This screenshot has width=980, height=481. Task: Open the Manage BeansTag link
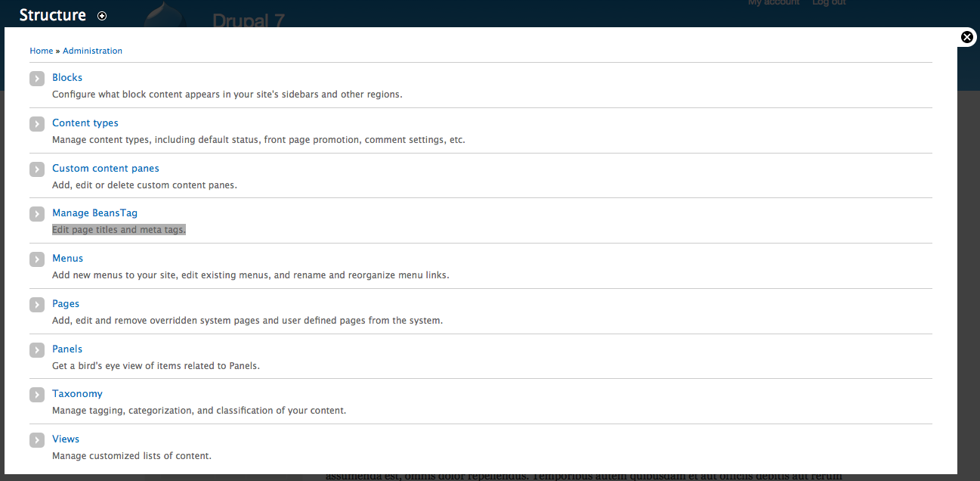94,213
